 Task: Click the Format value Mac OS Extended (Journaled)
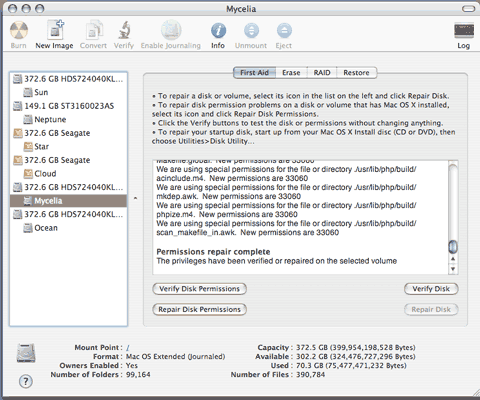pyautogui.click(x=176, y=357)
